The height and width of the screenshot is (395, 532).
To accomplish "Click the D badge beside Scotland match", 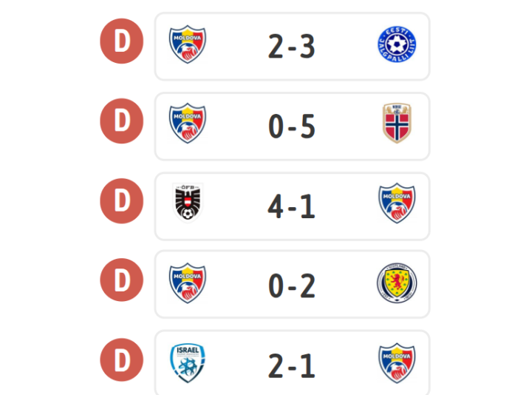I will [x=122, y=280].
